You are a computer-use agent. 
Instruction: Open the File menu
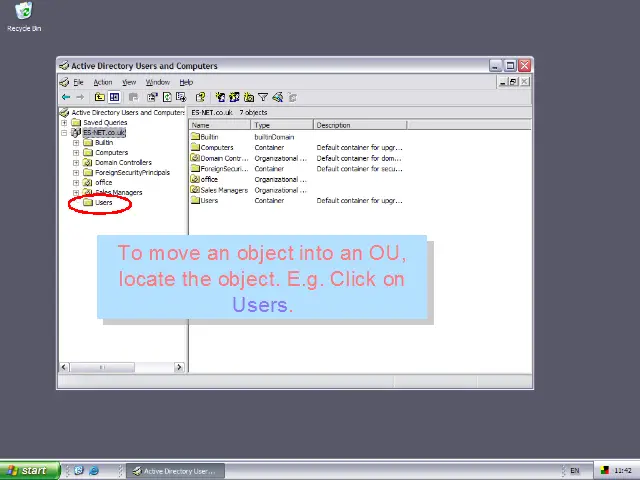(78, 82)
